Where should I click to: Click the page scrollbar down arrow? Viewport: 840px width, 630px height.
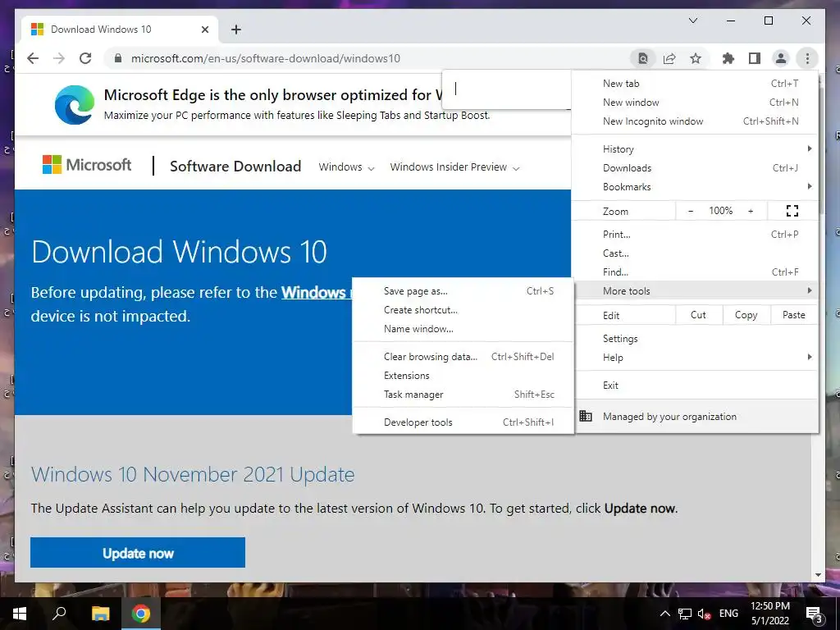point(818,575)
